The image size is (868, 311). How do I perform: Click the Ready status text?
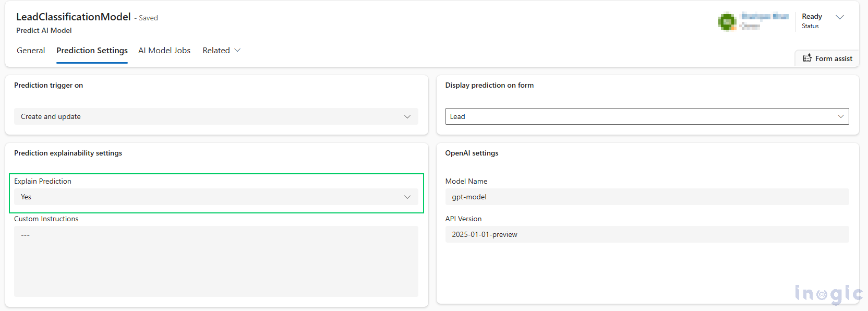pyautogui.click(x=812, y=17)
